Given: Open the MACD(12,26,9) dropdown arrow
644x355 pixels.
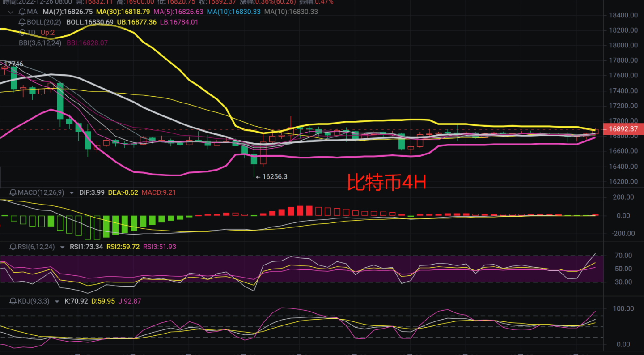Looking at the screenshot, I should [x=72, y=192].
